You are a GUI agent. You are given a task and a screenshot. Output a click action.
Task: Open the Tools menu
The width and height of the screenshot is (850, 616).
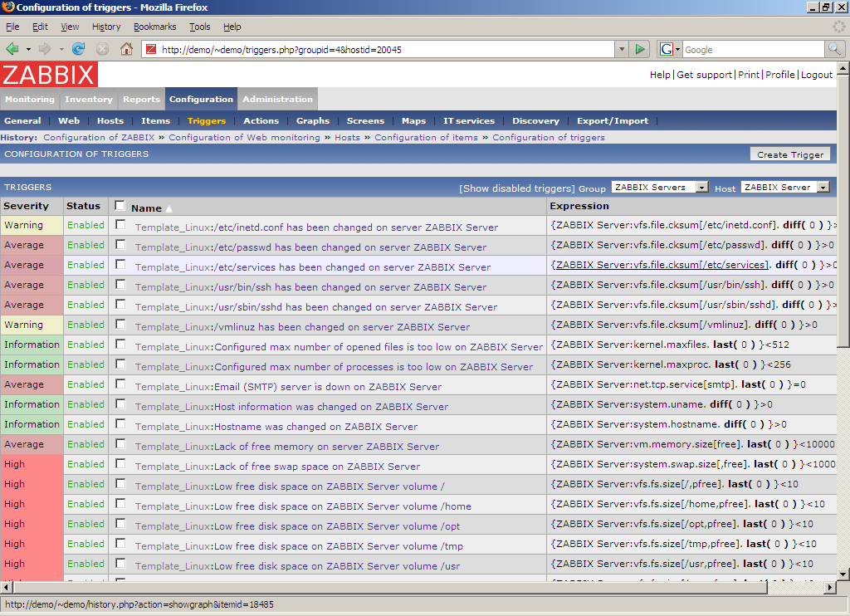point(199,27)
